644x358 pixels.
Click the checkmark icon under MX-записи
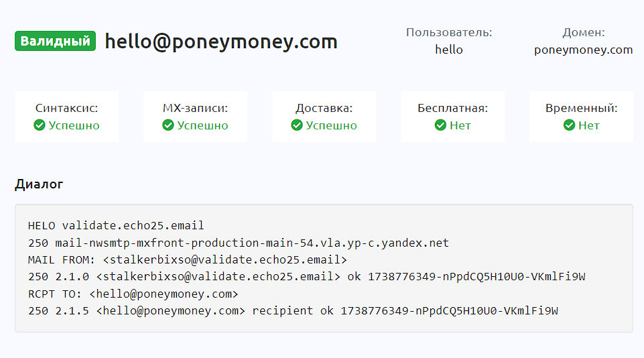click(168, 125)
